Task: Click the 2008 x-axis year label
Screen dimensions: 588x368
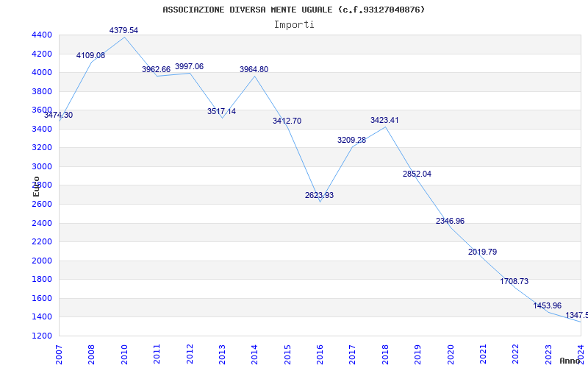Action: coord(91,354)
